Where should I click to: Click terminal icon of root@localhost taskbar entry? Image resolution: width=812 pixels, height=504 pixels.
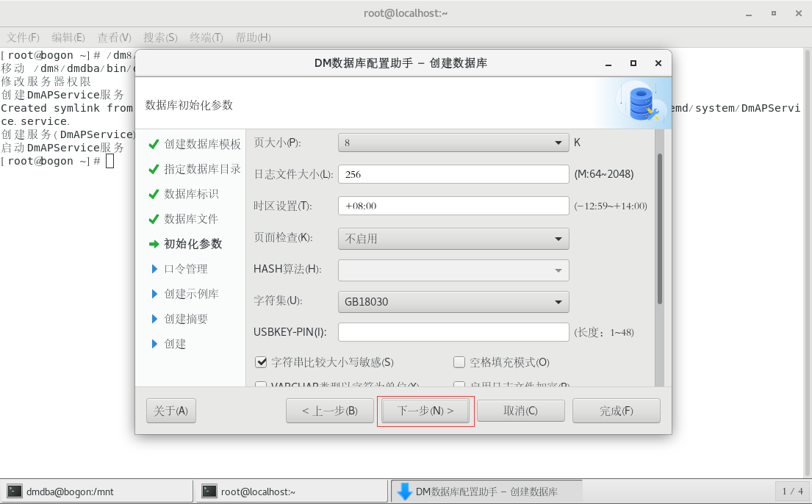tap(209, 491)
